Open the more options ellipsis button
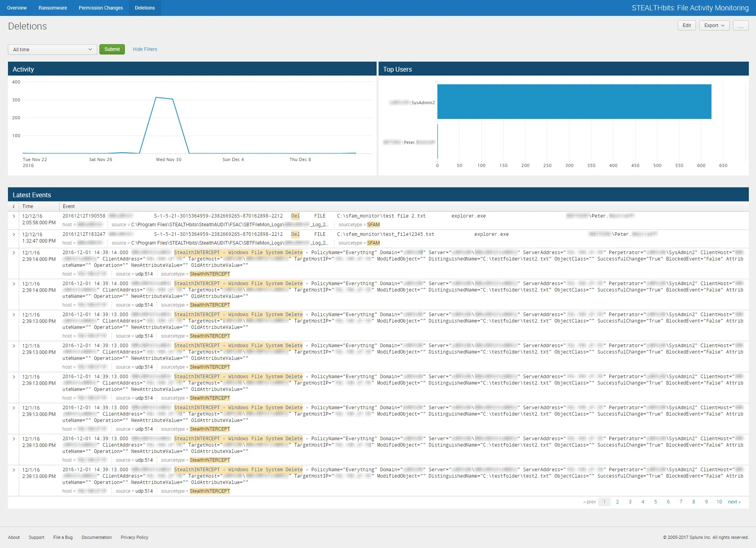The image size is (756, 548). pos(740,25)
